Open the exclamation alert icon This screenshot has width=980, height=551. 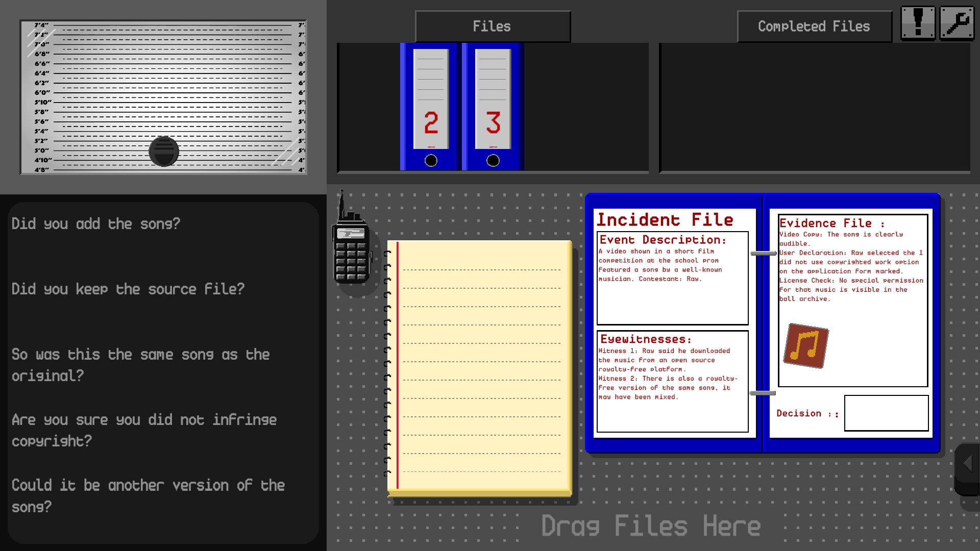(917, 22)
